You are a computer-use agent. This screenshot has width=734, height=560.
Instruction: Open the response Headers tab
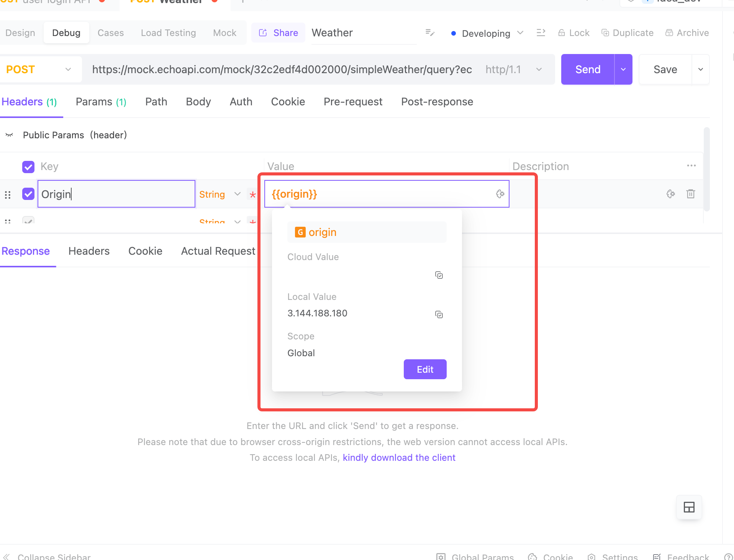tap(89, 251)
